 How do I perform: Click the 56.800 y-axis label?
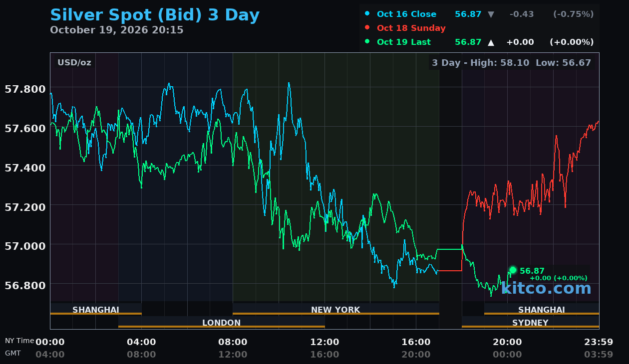(25, 285)
